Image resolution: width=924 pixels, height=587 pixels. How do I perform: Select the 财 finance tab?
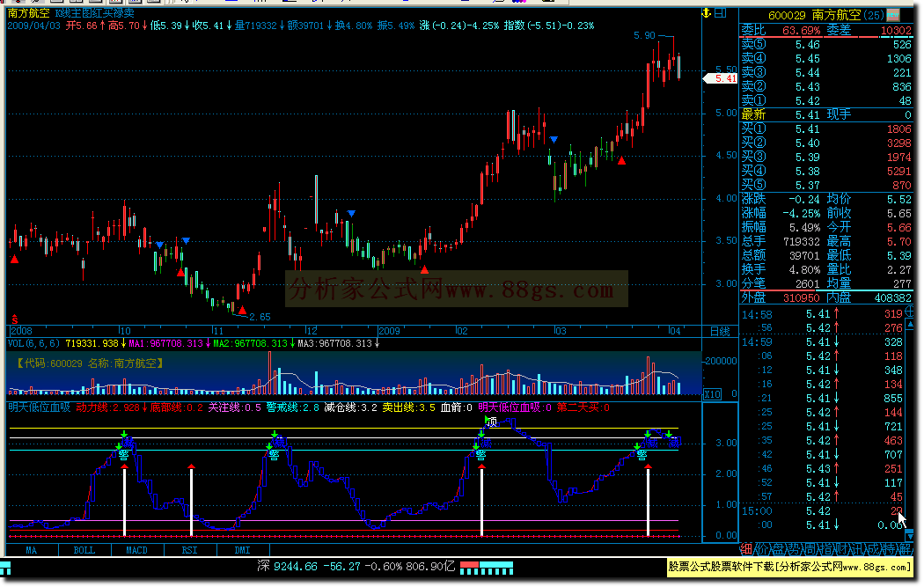click(841, 549)
